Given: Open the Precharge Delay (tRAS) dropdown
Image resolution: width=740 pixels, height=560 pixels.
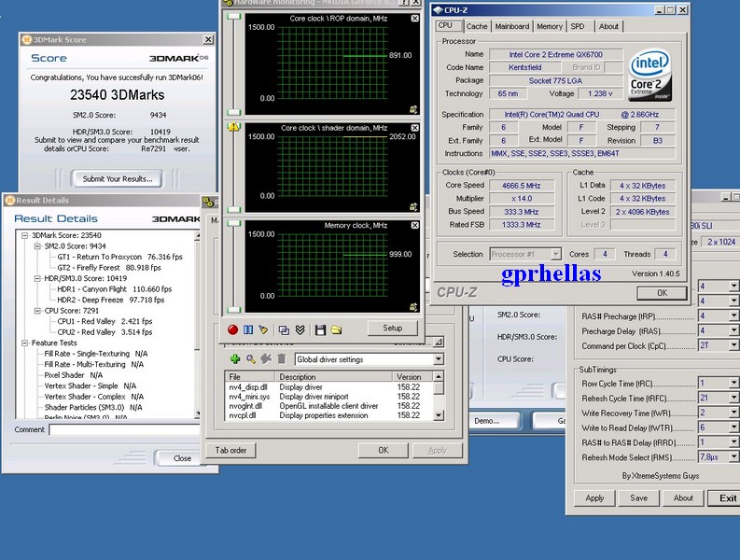Looking at the screenshot, I should [x=733, y=330].
